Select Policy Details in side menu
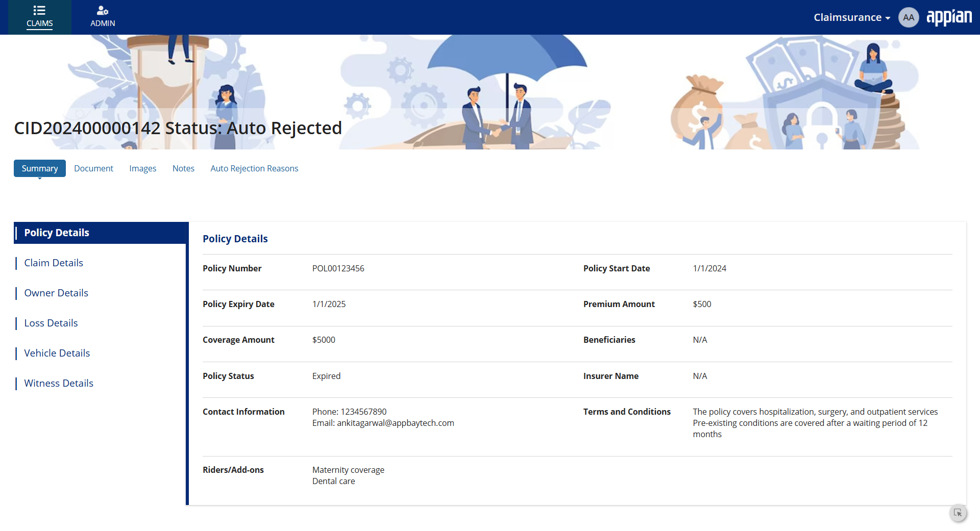 coord(100,233)
